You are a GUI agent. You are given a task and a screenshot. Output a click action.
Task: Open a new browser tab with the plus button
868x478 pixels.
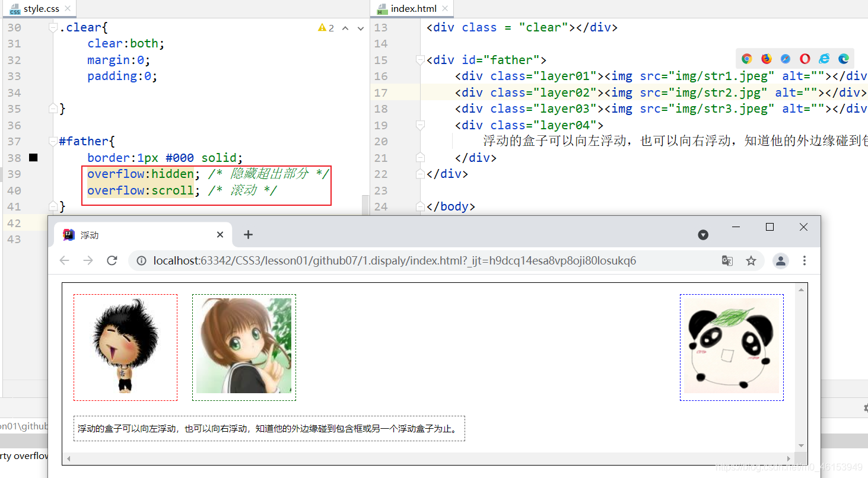coord(248,234)
